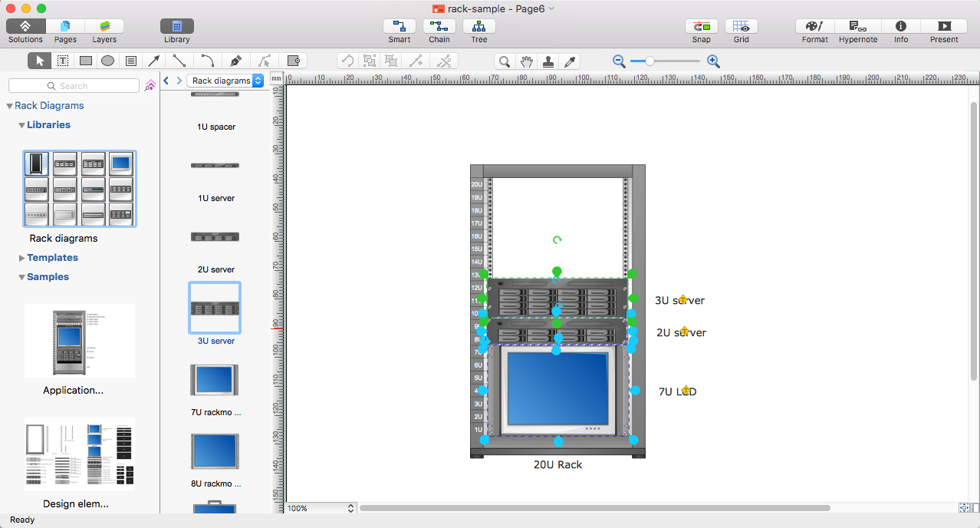980x528 pixels.
Task: Activate the Hand pan tool
Action: (x=526, y=60)
